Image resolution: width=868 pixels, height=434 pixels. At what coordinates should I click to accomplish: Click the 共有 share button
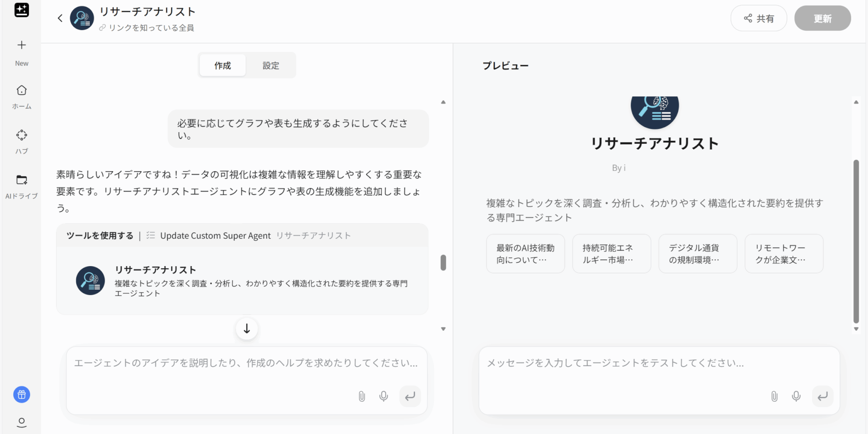coord(758,19)
